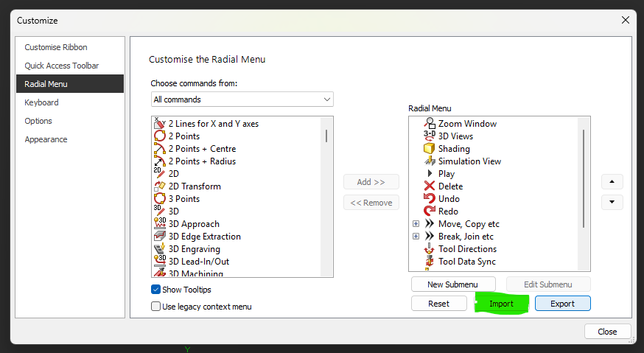The image size is (644, 353).
Task: Click the move down arrow button
Action: [612, 203]
